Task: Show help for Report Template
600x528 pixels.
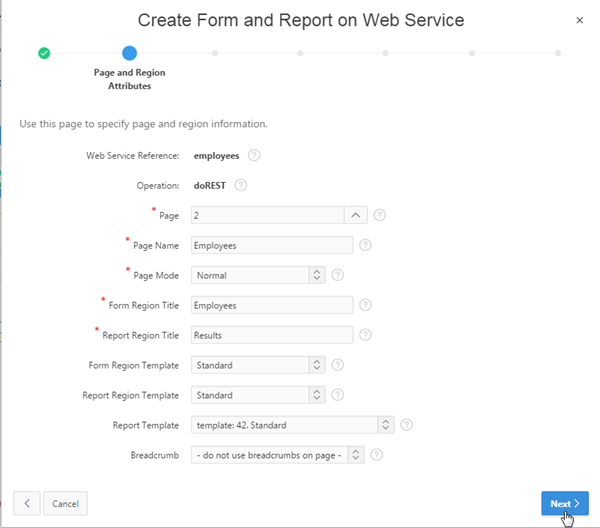Action: [x=406, y=425]
